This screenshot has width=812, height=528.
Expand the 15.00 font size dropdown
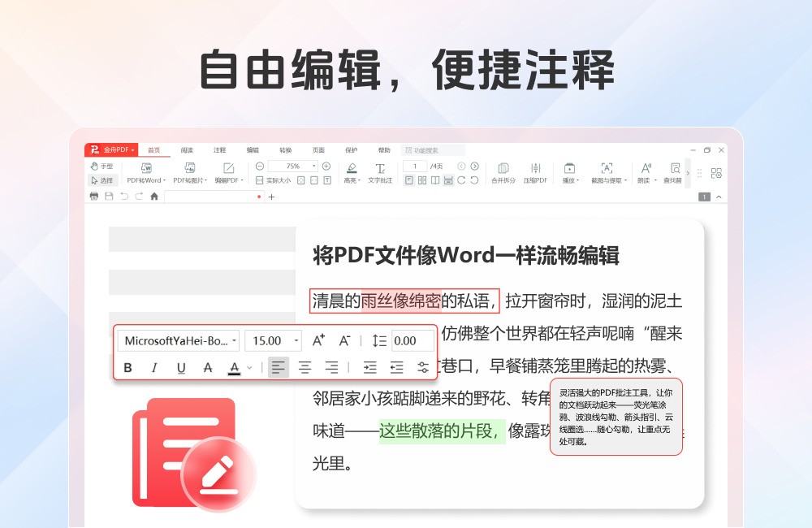click(296, 341)
